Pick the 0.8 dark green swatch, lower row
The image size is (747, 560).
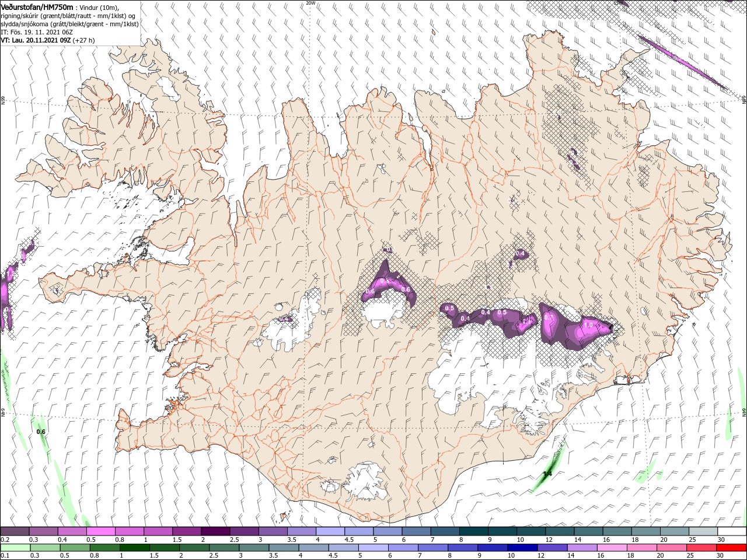pyautogui.click(x=104, y=548)
